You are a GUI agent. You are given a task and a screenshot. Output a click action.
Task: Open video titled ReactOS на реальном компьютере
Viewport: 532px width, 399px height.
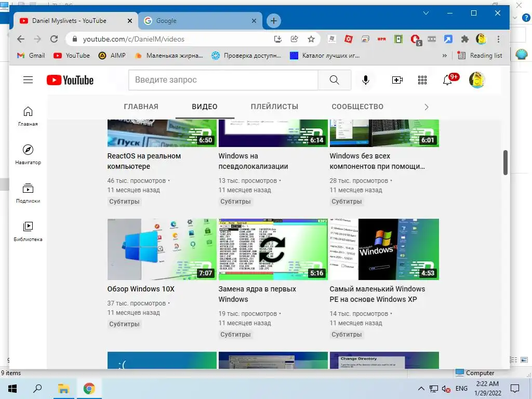point(144,161)
